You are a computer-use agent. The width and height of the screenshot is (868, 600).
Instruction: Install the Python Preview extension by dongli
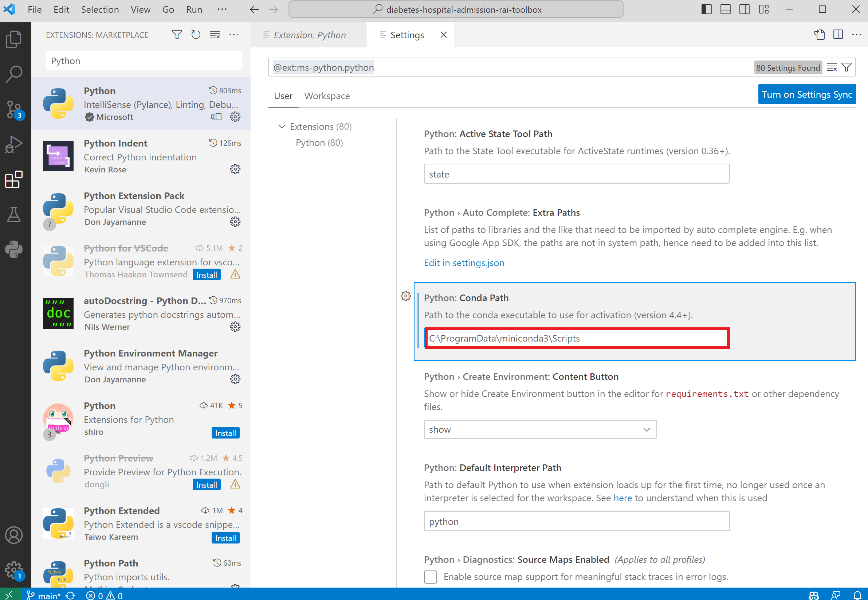pyautogui.click(x=207, y=485)
